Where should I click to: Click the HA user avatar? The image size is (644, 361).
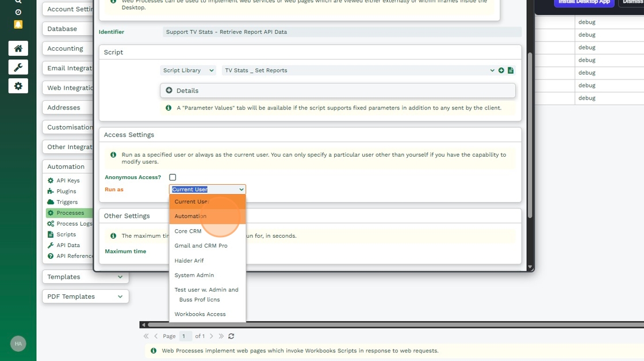18,344
